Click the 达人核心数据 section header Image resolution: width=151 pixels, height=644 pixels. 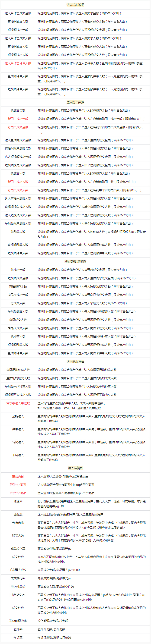(x=75, y=5)
